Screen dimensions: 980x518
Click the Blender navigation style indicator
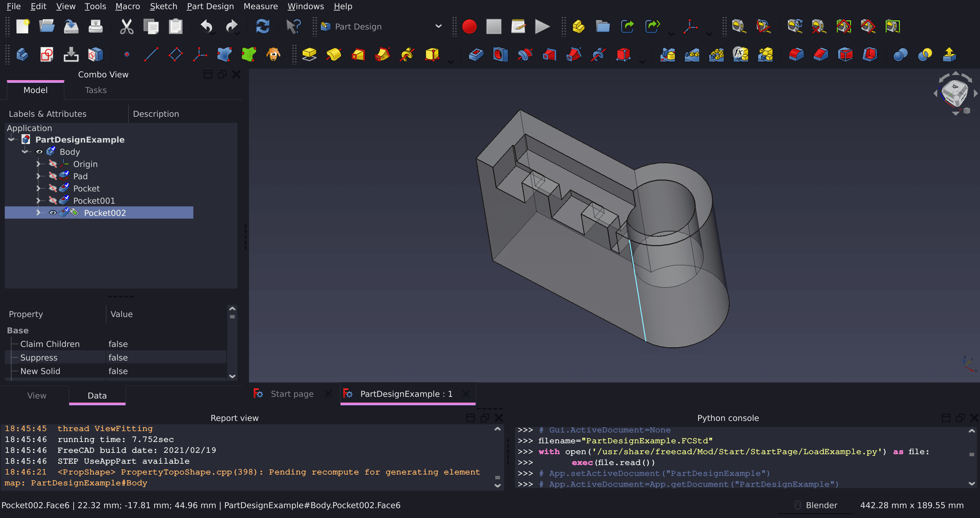tap(822, 505)
